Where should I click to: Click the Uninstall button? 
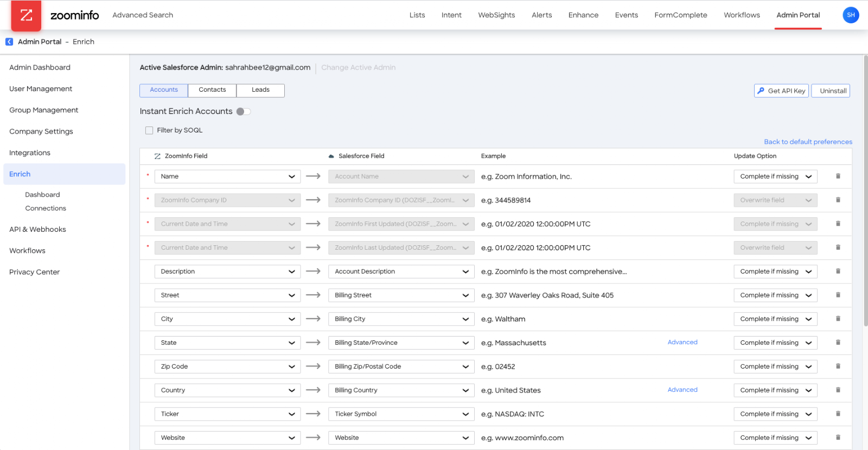[831, 91]
